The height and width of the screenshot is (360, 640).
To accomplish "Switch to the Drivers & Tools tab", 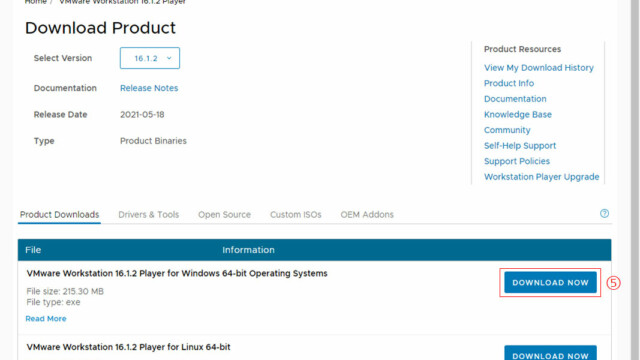I will (149, 215).
